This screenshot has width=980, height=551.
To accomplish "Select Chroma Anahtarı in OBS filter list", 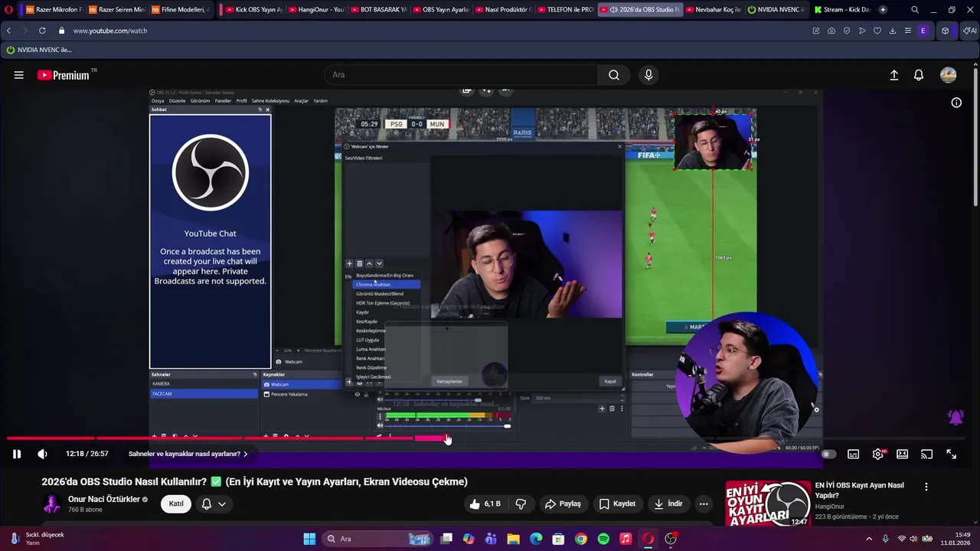I will tap(386, 285).
